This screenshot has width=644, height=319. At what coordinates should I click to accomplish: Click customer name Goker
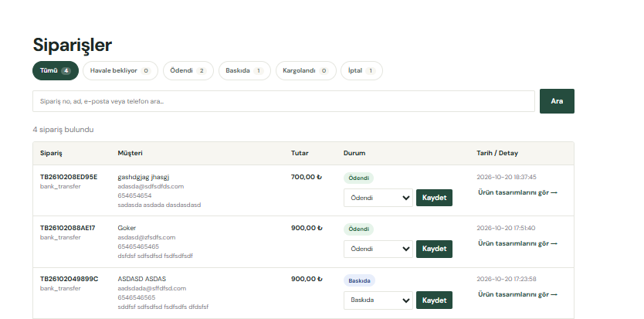click(127, 228)
